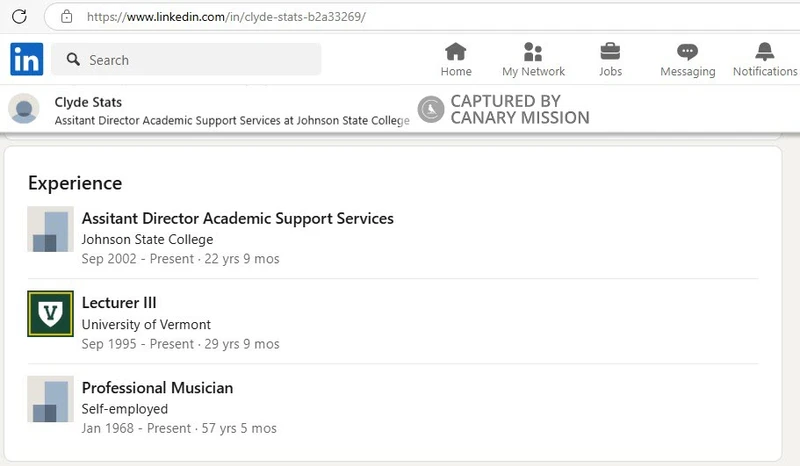Viewport: 800px width, 466px height.
Task: Click the LinkedIn logo icon
Action: click(27, 60)
